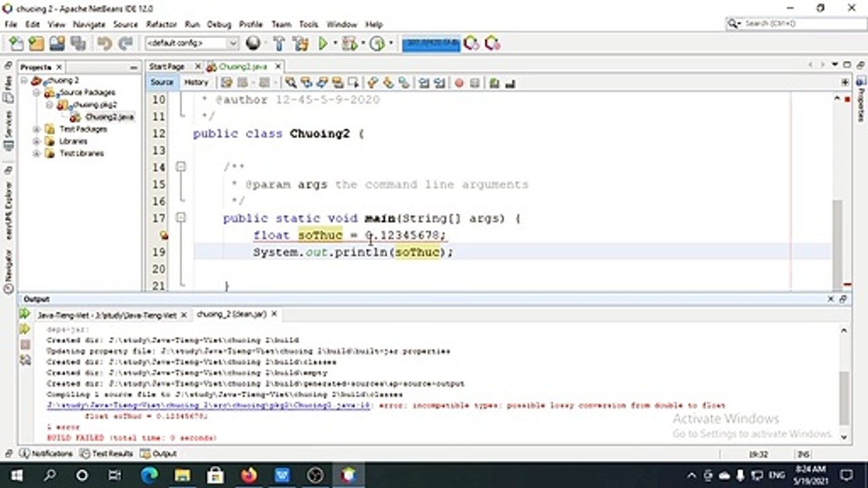Open the Run Project dropdown arrow
Image resolution: width=868 pixels, height=488 pixels.
[x=334, y=43]
